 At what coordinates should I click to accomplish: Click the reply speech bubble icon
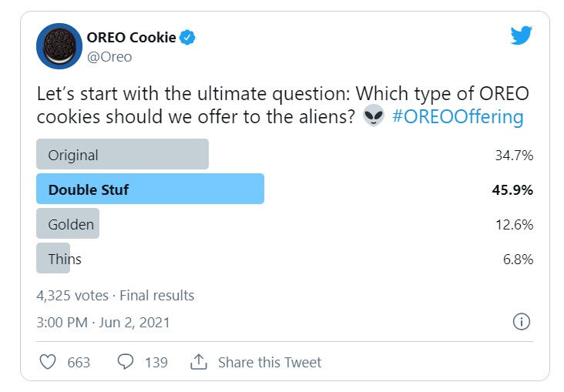[x=126, y=362]
